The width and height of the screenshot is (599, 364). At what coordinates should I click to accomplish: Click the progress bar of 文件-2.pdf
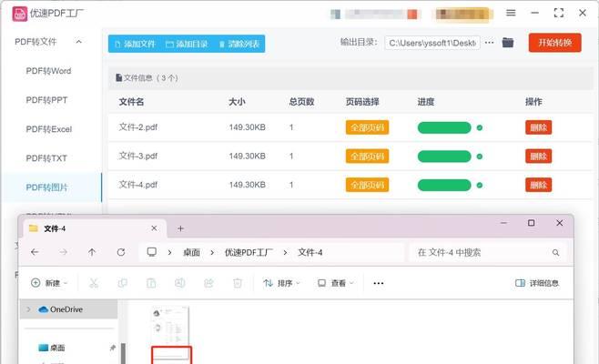pos(444,127)
